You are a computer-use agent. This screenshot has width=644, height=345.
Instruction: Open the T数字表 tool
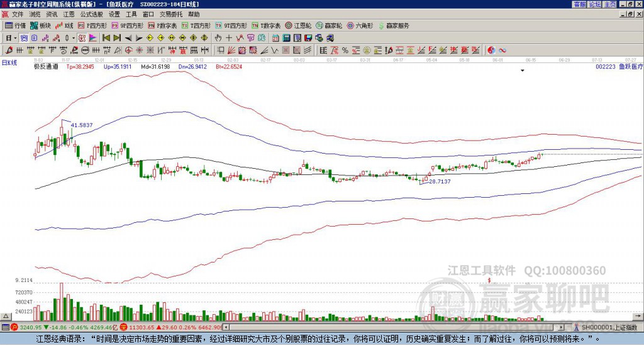point(266,25)
